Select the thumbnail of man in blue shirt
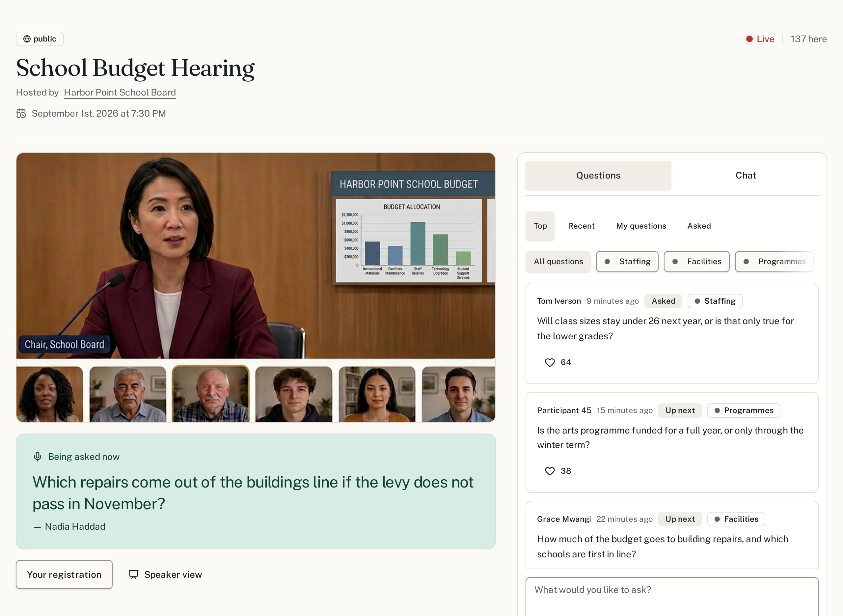The height and width of the screenshot is (616, 843). click(458, 394)
